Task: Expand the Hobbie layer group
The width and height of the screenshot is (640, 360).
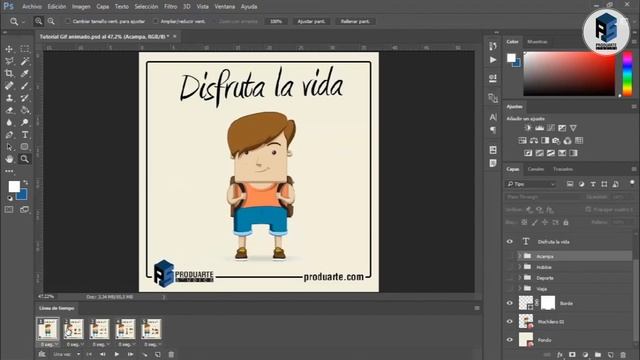Action: coord(520,267)
